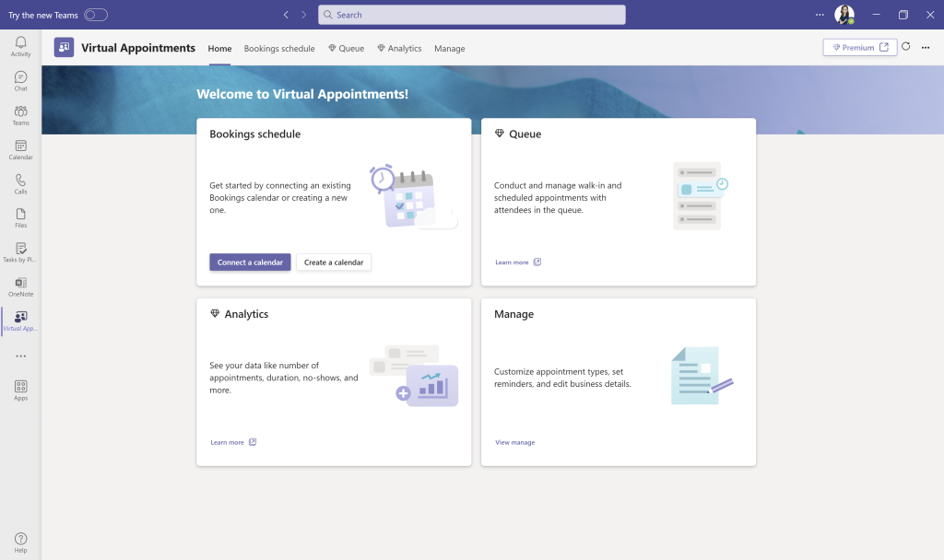944x560 pixels.
Task: Open Learn more link in Queue card
Action: tap(512, 262)
